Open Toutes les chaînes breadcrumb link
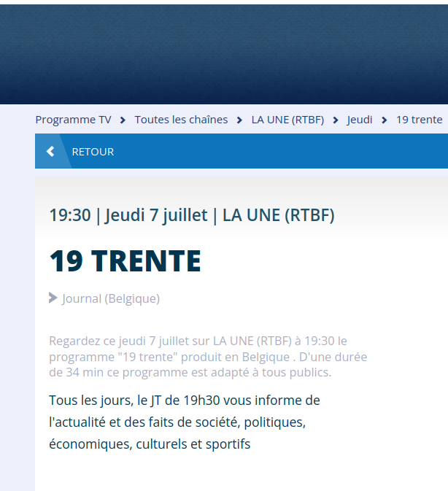 [181, 120]
